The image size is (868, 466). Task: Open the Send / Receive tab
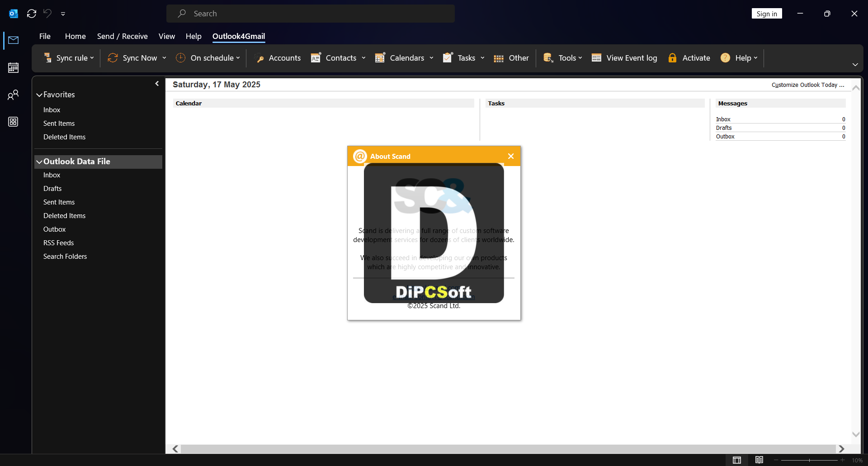click(122, 36)
